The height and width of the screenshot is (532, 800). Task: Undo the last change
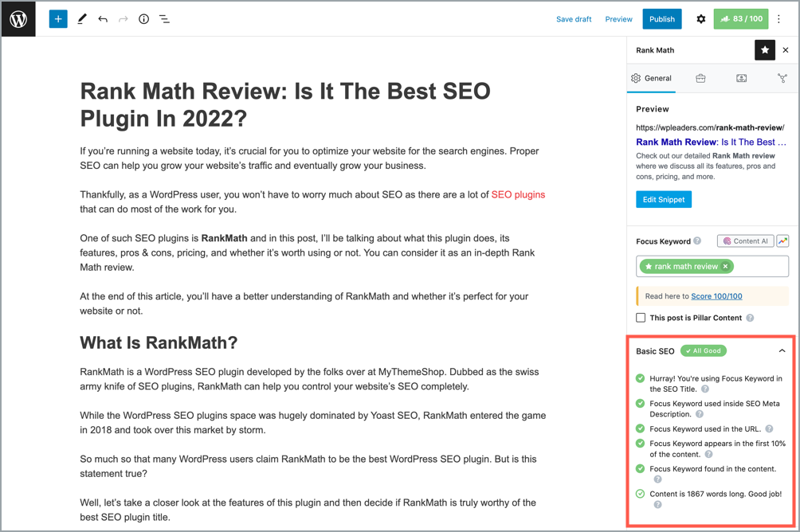pyautogui.click(x=103, y=19)
